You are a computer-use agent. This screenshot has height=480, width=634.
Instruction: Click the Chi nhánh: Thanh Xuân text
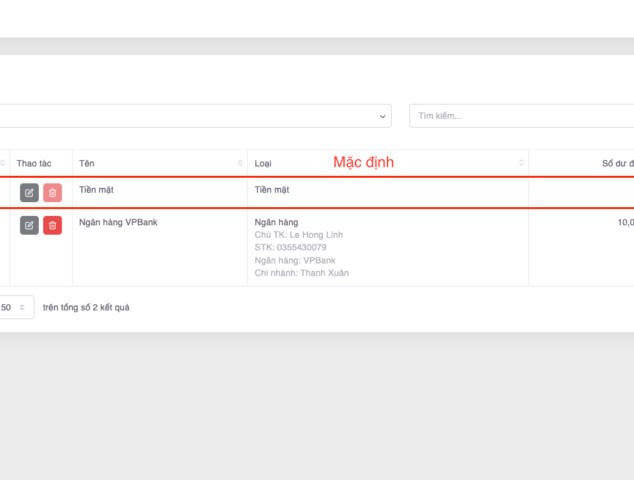(x=302, y=273)
